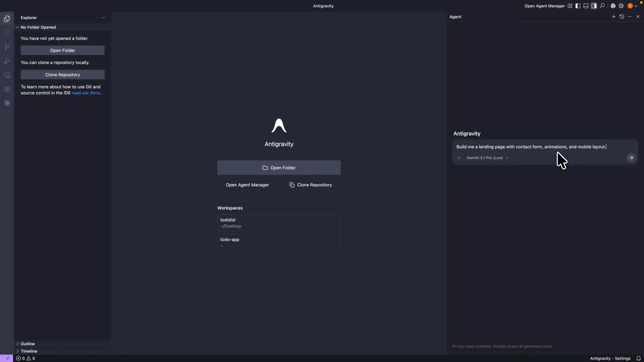Send the prompt with arrow button
Screen dimensions: 644x362
pos(631,158)
